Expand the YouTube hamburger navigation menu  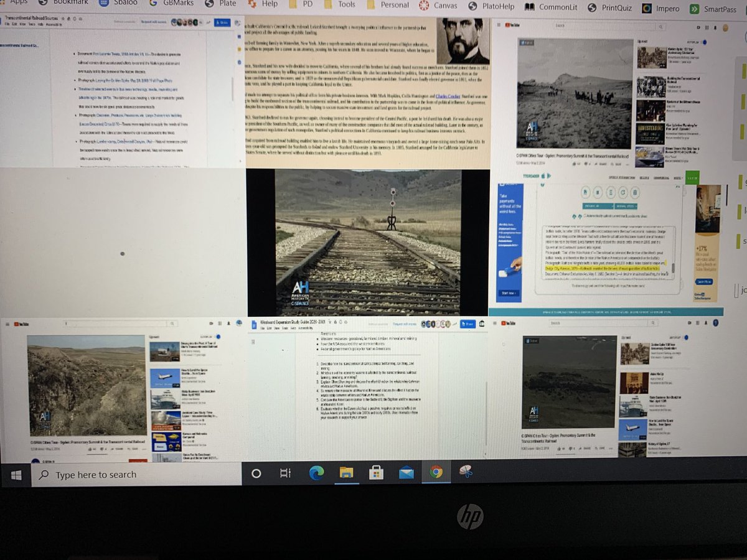coord(498,25)
